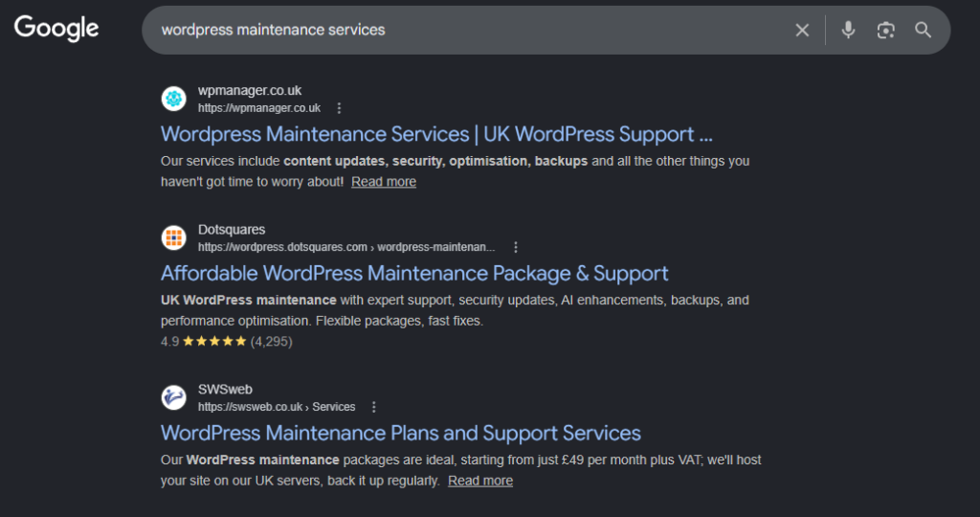Open more options for Dotsquares result
The image size is (980, 517).
516,247
